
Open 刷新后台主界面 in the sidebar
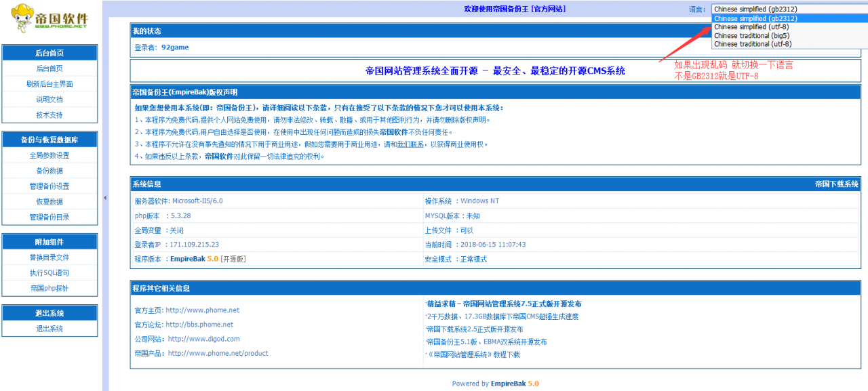click(50, 84)
